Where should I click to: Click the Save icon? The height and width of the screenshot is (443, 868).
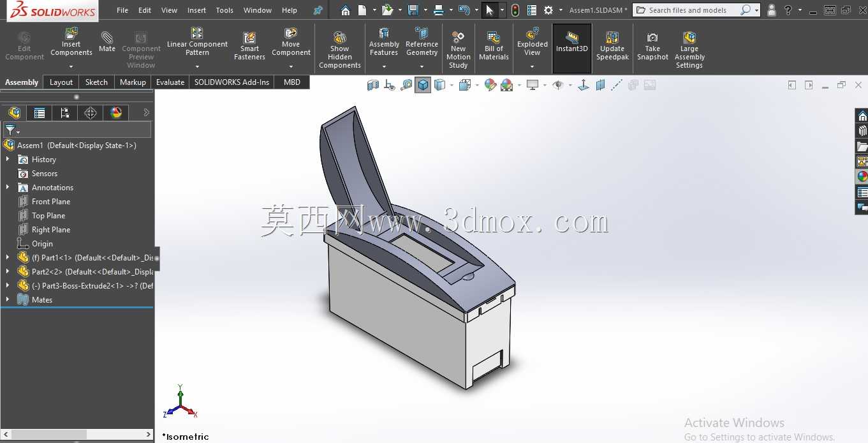click(413, 10)
